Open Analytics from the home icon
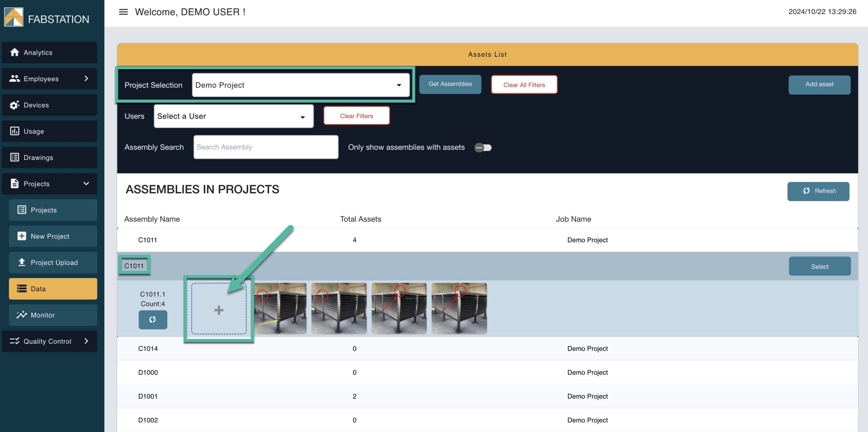This screenshot has width=868, height=432. (x=15, y=52)
